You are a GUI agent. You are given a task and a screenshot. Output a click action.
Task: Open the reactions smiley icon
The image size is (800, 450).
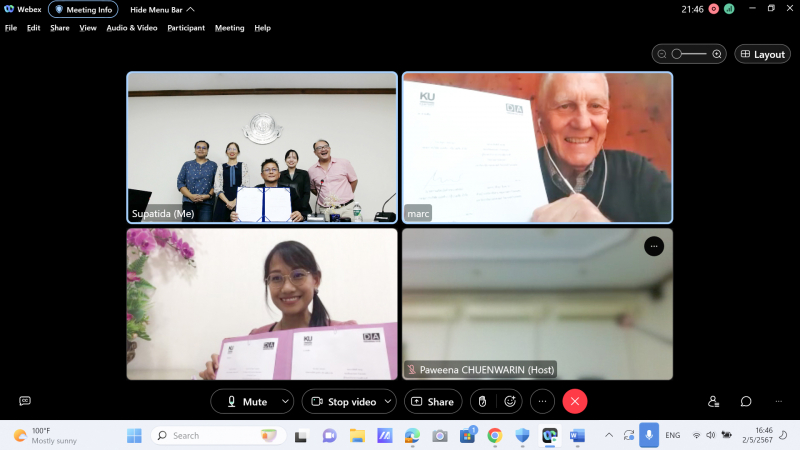(510, 401)
